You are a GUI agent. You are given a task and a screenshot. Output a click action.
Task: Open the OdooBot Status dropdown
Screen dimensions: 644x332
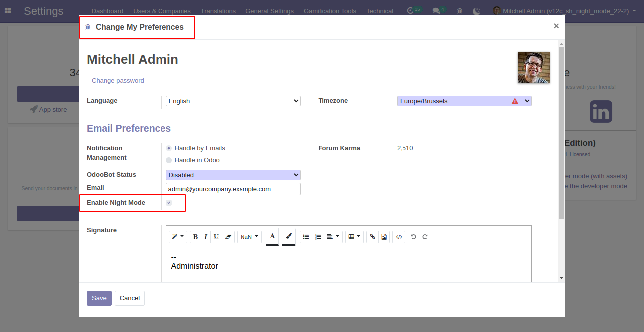(233, 175)
